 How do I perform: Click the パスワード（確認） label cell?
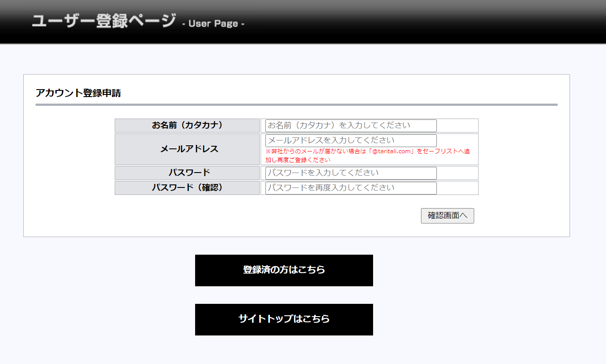pyautogui.click(x=187, y=188)
